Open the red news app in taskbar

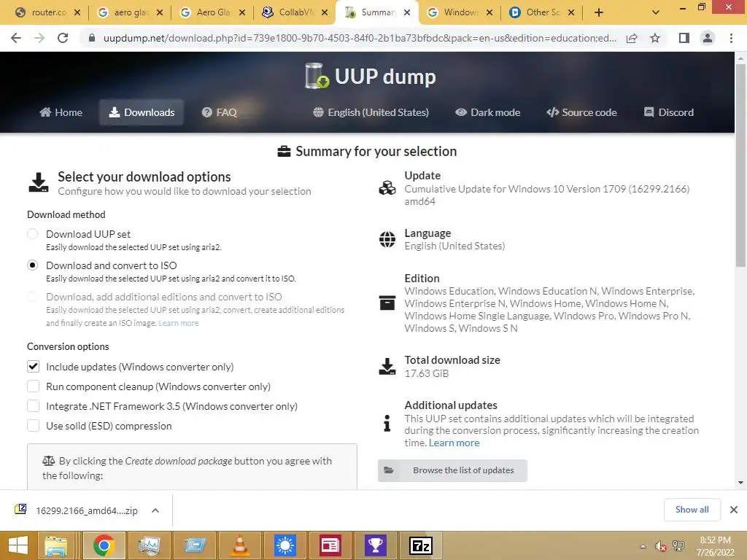tap(330, 545)
